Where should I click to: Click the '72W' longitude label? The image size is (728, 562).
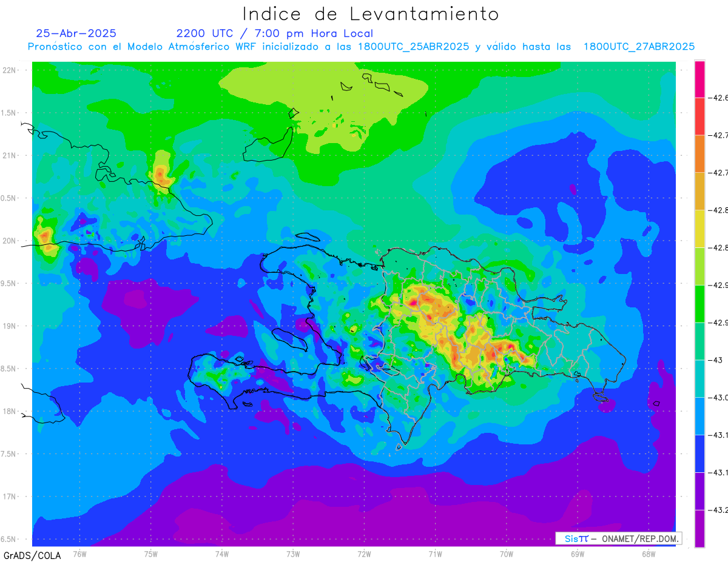364,553
